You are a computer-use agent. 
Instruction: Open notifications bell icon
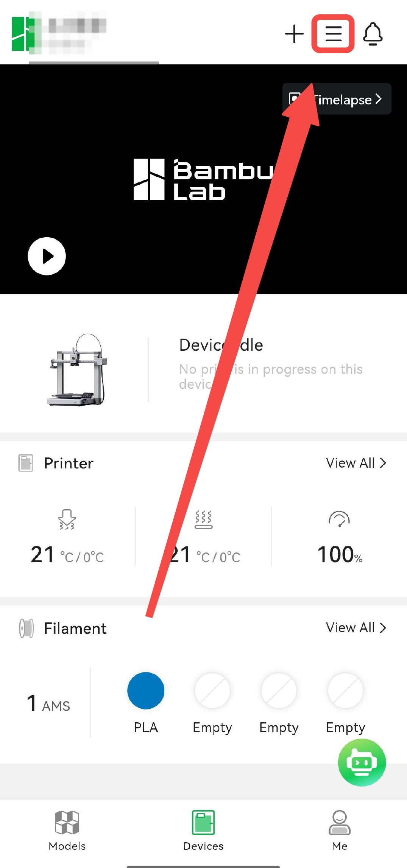tap(373, 34)
